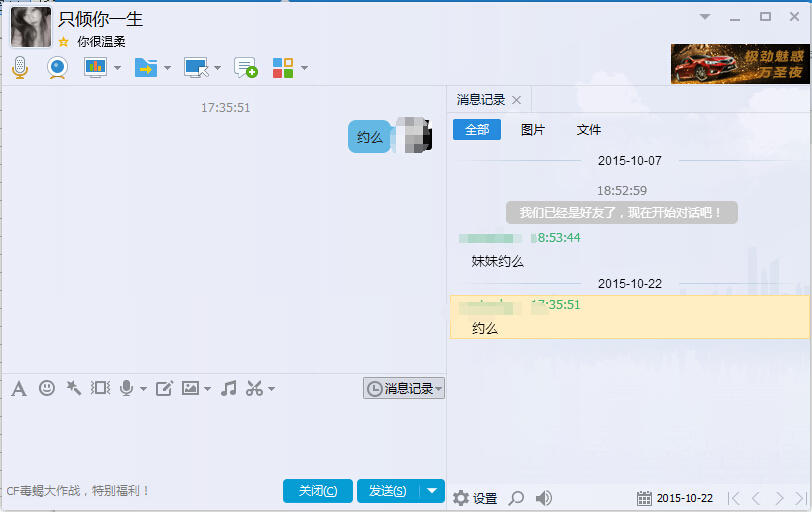Click the contact avatar photo

(31, 27)
